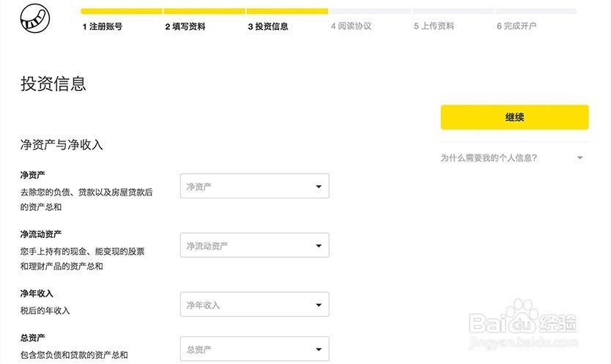Image resolution: width=611 pixels, height=364 pixels.
Task: Select step 4 阅读协议
Action: [x=351, y=26]
